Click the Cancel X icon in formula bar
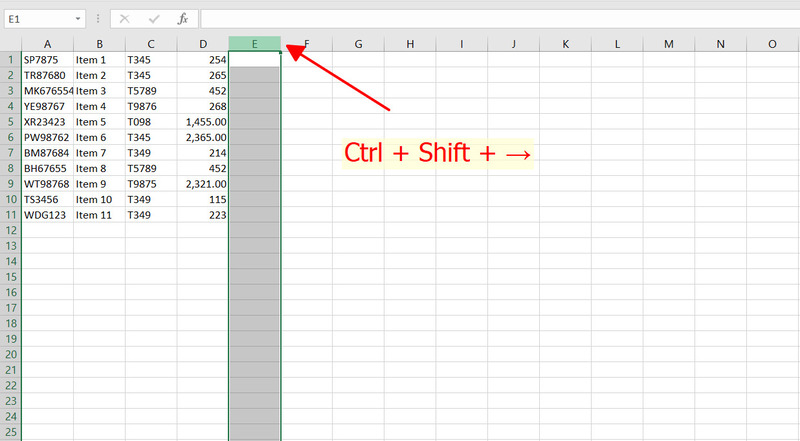The width and height of the screenshot is (800, 441). pyautogui.click(x=124, y=19)
